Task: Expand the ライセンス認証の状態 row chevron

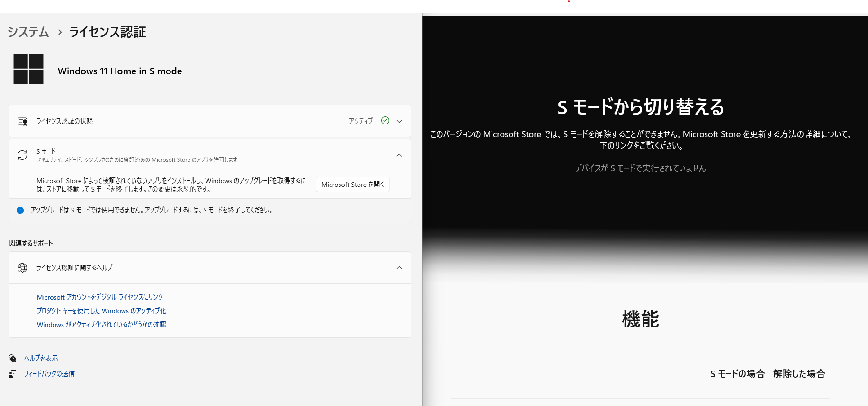Action: [399, 121]
